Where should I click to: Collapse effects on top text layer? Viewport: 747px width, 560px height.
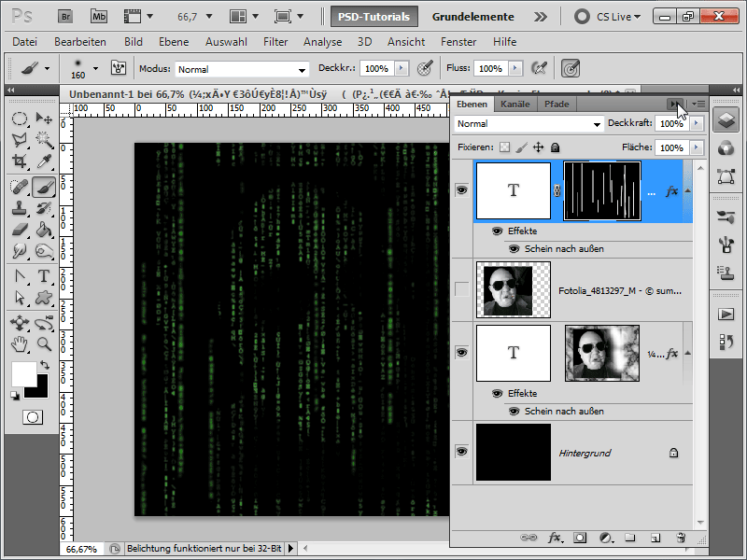[687, 190]
